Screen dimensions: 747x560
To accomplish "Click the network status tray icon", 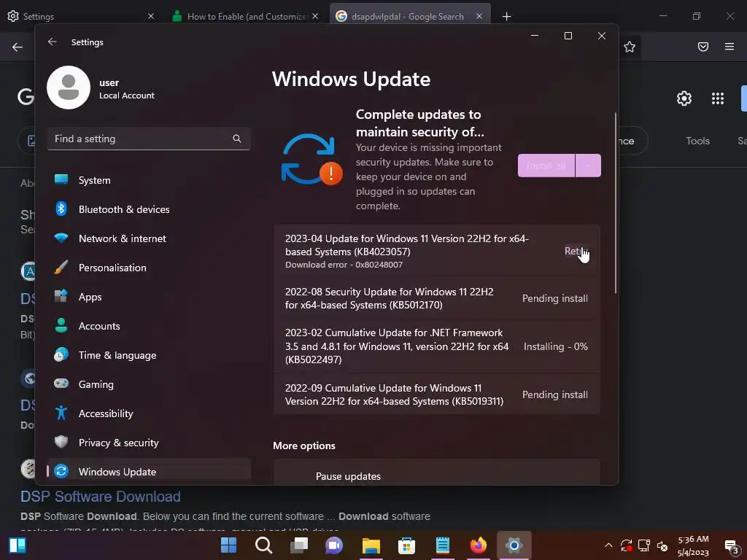I will click(x=645, y=545).
